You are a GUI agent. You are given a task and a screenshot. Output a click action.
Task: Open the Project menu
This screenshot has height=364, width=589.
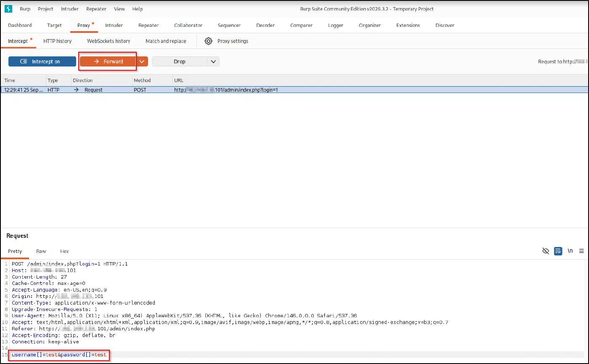(45, 9)
